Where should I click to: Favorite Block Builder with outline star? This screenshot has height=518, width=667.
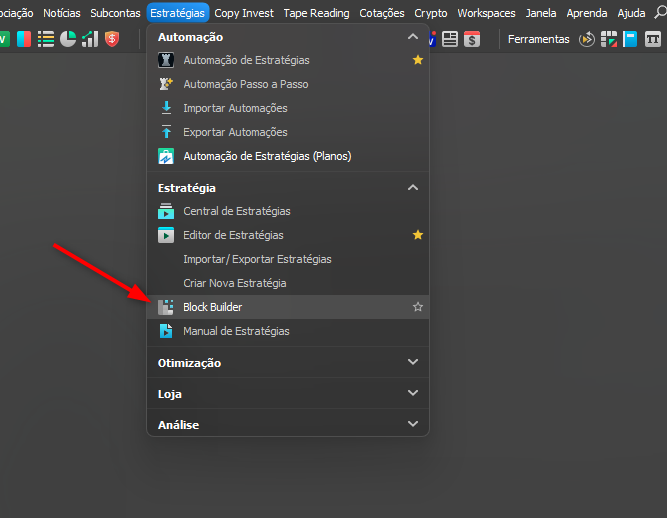418,307
